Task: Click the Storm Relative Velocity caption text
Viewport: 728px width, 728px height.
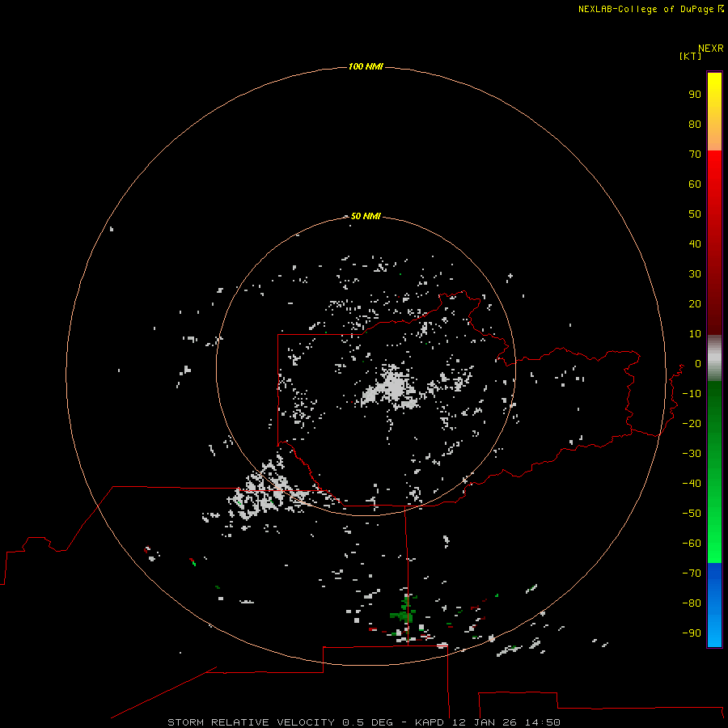Action: point(363,722)
